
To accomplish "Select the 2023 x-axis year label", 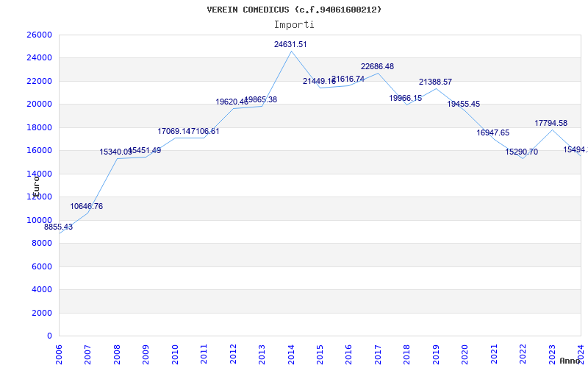I will point(552,355).
